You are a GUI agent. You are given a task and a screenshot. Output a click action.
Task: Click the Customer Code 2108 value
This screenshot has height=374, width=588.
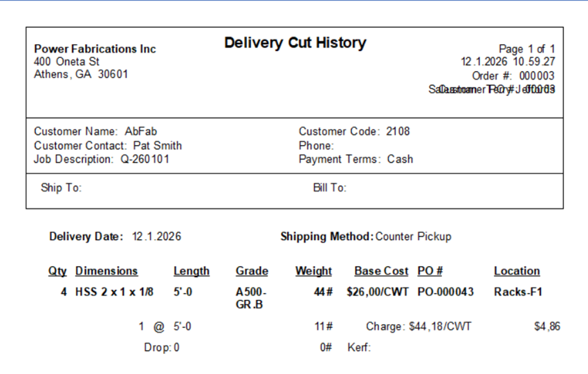(354, 131)
